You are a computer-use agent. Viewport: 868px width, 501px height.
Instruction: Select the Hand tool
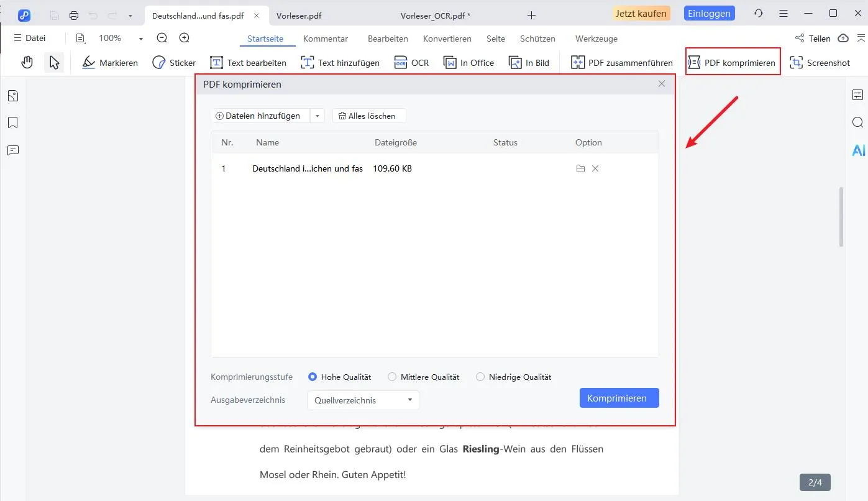[27, 62]
